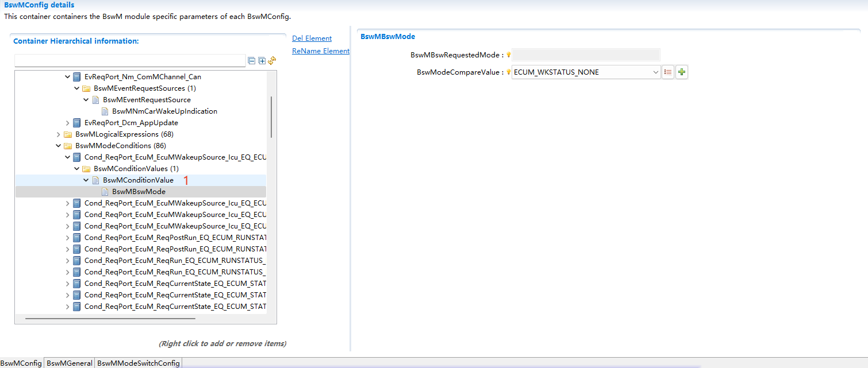Image resolution: width=868 pixels, height=368 pixels.
Task: Click the tree filter search field
Action: pos(130,61)
